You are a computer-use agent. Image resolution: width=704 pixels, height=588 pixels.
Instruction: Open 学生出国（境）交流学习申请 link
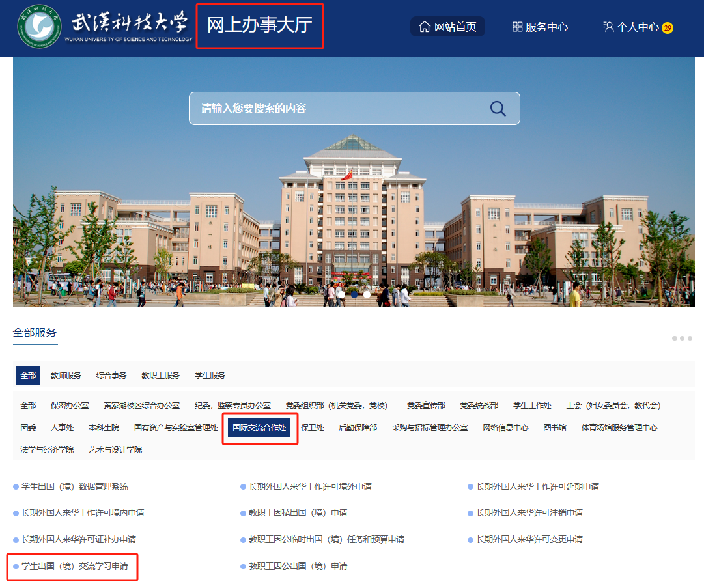pos(74,566)
